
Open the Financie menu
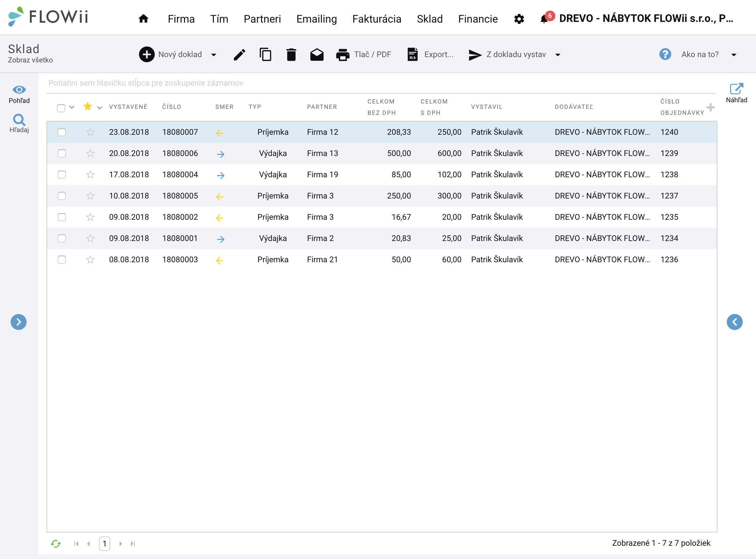click(x=478, y=19)
